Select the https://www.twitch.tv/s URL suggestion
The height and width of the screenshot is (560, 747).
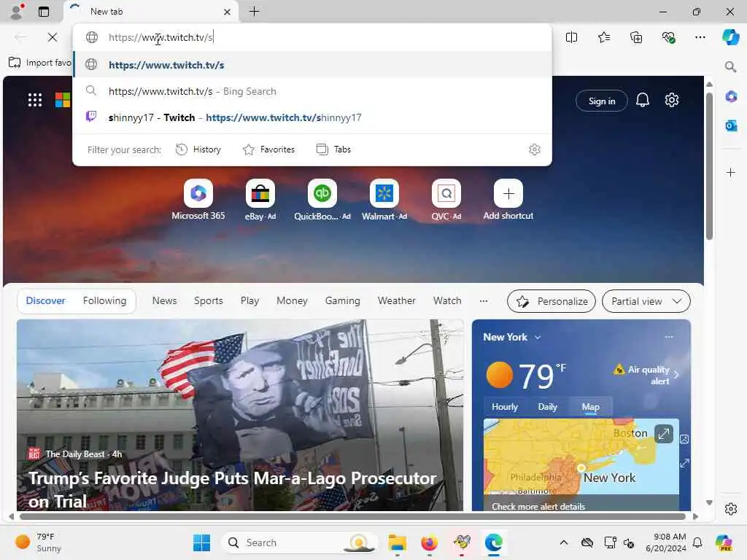[312, 65]
